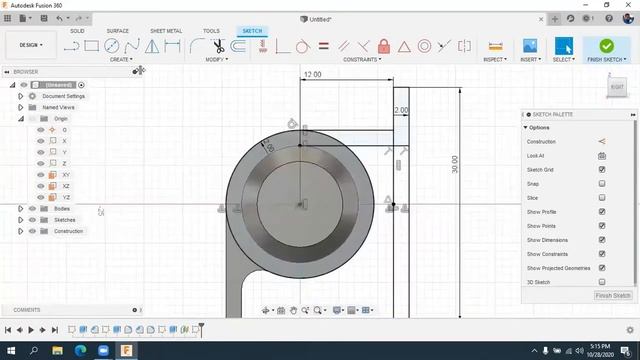Play the design timeline
640x360 pixels.
(31, 330)
